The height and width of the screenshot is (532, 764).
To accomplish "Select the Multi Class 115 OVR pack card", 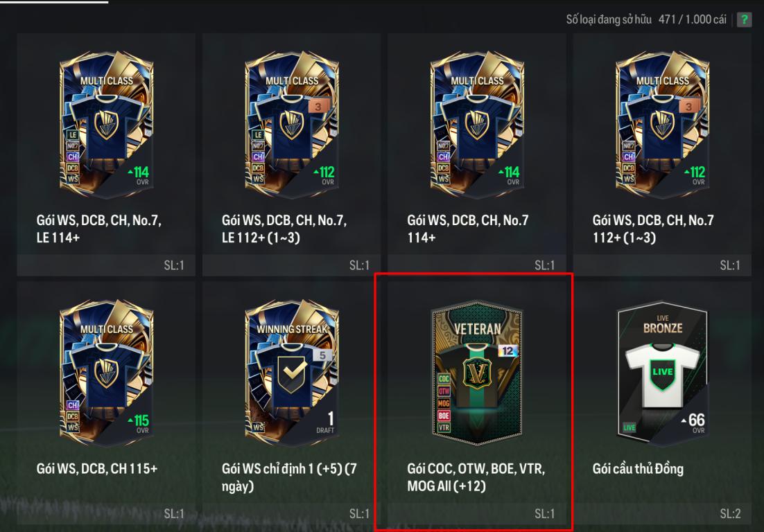I will point(106,373).
